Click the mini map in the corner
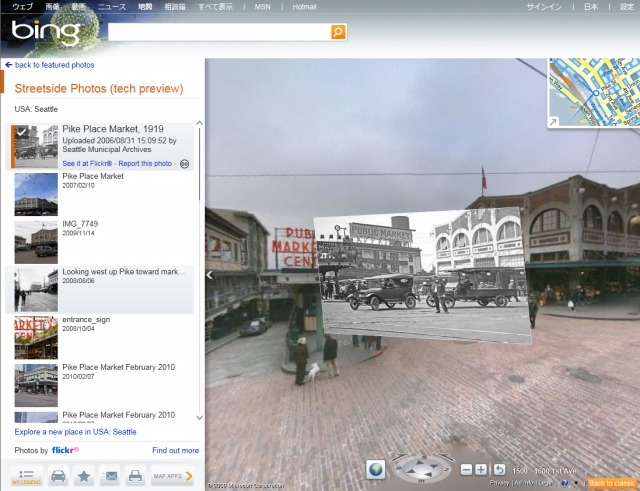 (x=594, y=92)
